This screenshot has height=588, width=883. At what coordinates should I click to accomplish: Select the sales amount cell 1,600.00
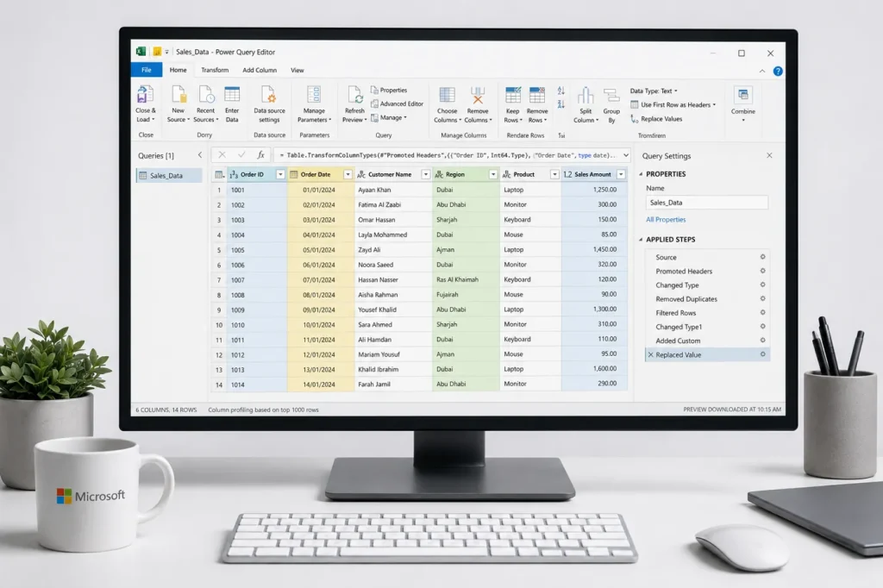[594, 368]
